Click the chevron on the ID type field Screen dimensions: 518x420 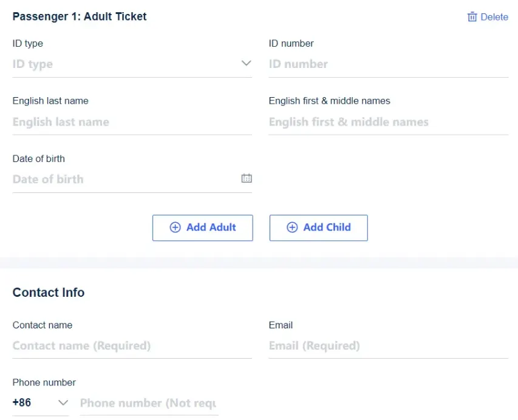coord(247,63)
